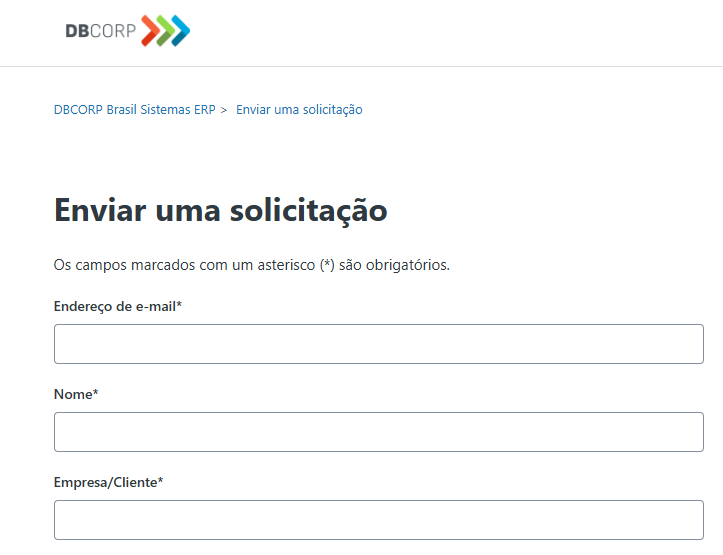Click the asterisk after Empresa/Cliente
Viewport: 723px width, 555px height.
pos(160,481)
